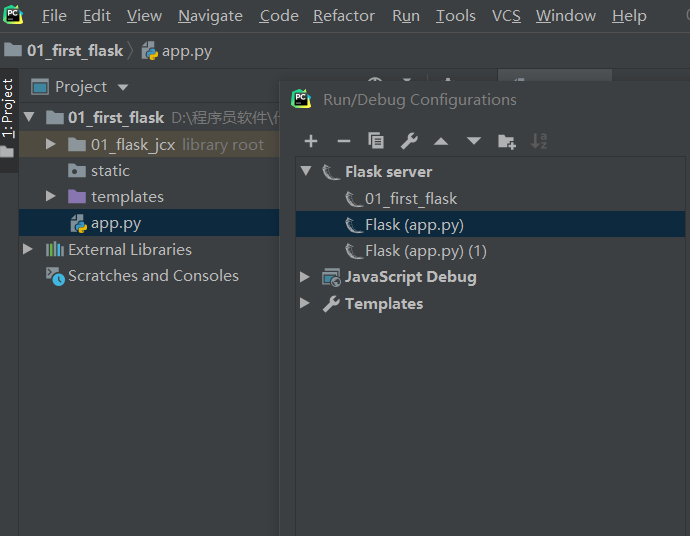This screenshot has height=536, width=690.
Task: Sort configurations alphabetically
Action: coord(539,141)
